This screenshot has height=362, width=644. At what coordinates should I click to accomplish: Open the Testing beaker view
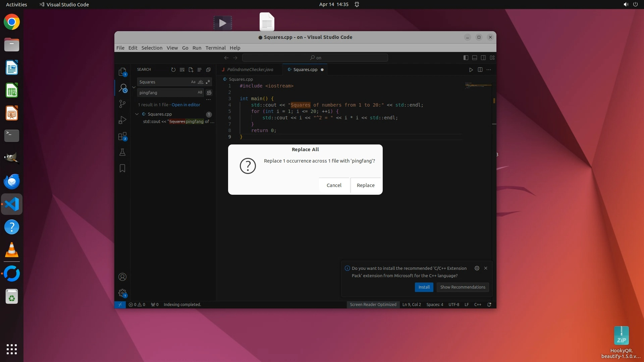point(122,153)
